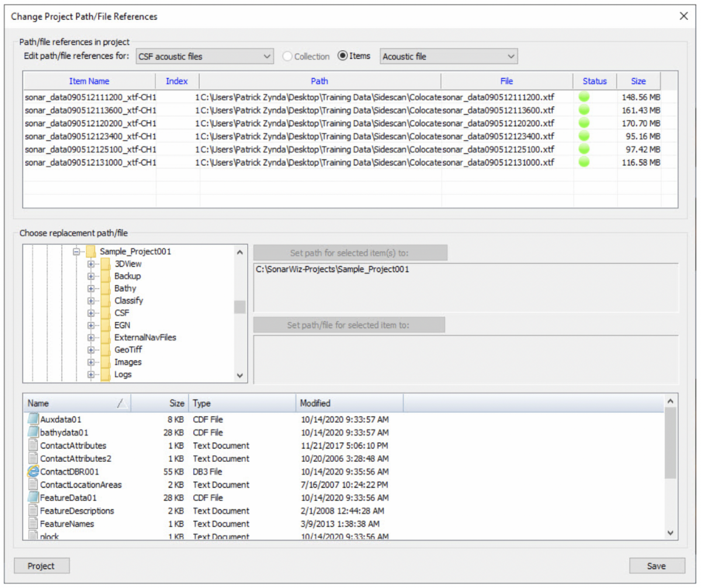The height and width of the screenshot is (588, 701).
Task: Click the ContactDBR001 DB3 file icon
Action: click(33, 472)
